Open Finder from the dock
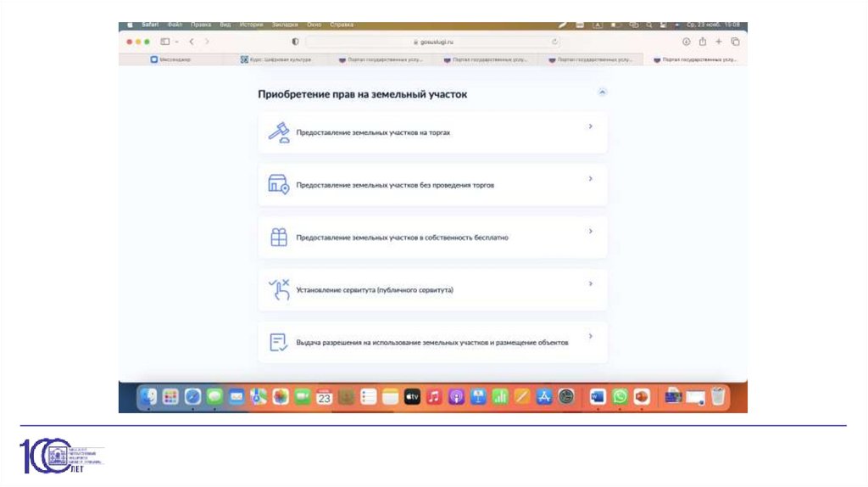The image size is (868, 487). [x=148, y=397]
